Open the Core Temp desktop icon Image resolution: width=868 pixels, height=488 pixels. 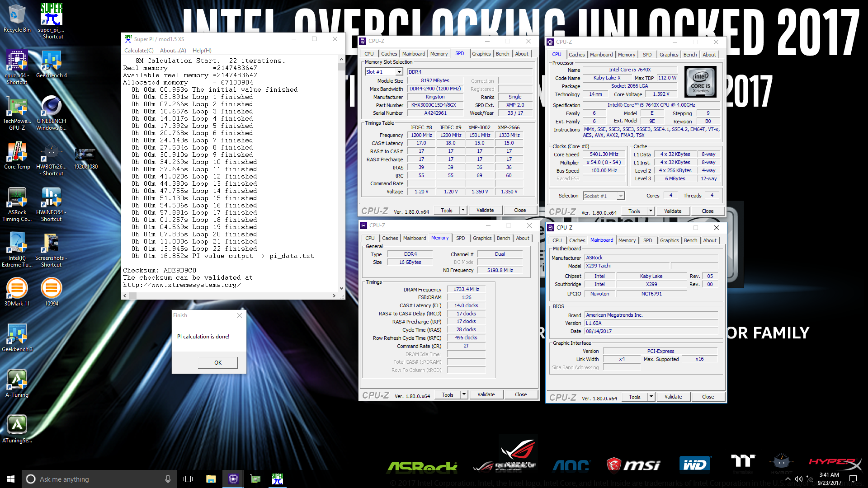(17, 155)
